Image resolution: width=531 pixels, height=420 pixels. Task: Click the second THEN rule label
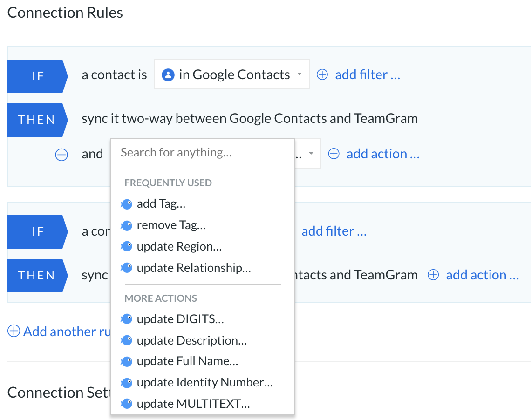(x=38, y=276)
